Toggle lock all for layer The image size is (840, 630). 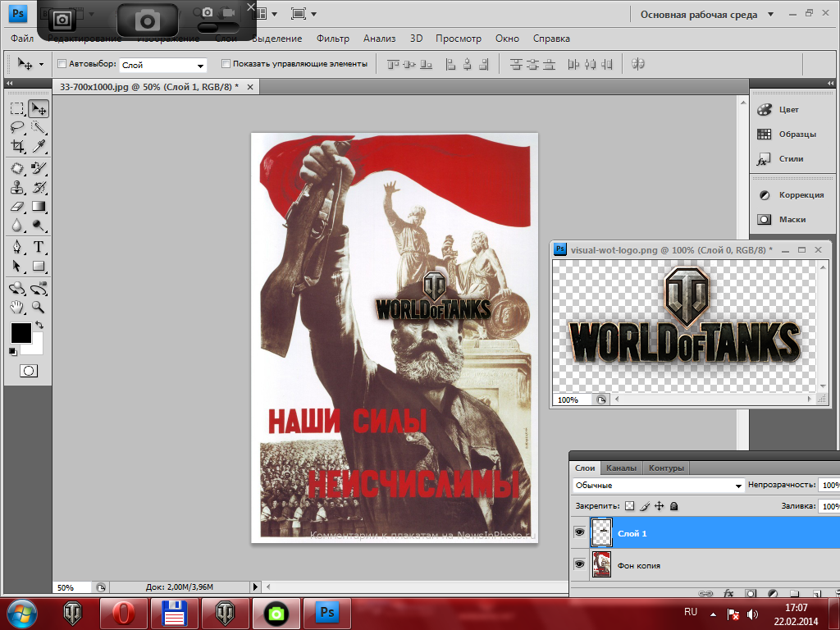[674, 505]
